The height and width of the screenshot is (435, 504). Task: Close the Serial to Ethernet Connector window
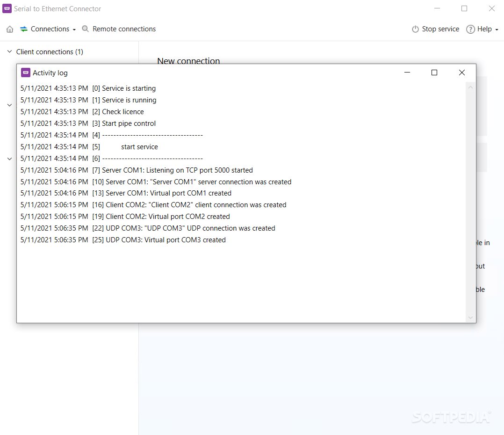[x=491, y=9]
